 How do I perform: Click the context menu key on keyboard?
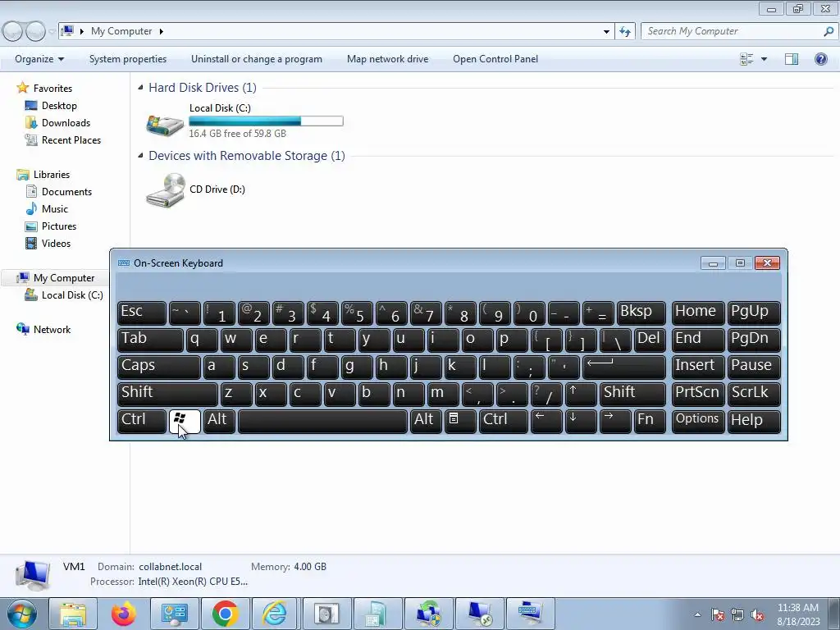pyautogui.click(x=459, y=421)
